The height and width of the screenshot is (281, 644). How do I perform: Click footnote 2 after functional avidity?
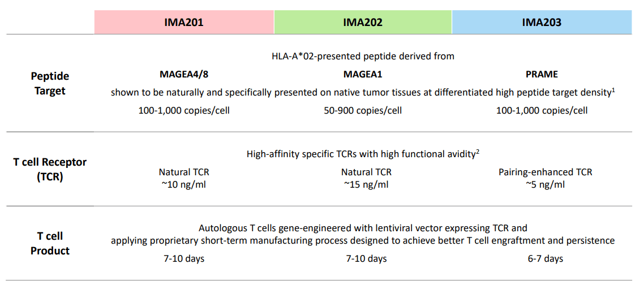click(x=478, y=152)
